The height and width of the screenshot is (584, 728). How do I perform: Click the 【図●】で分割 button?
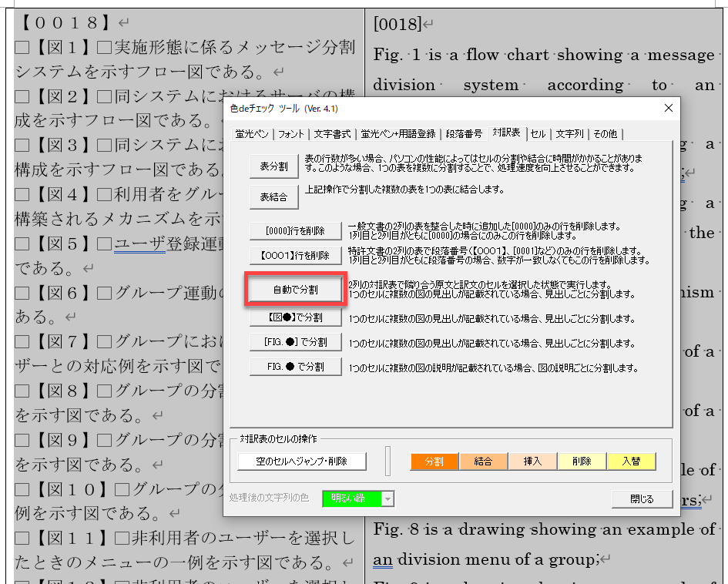click(x=295, y=317)
